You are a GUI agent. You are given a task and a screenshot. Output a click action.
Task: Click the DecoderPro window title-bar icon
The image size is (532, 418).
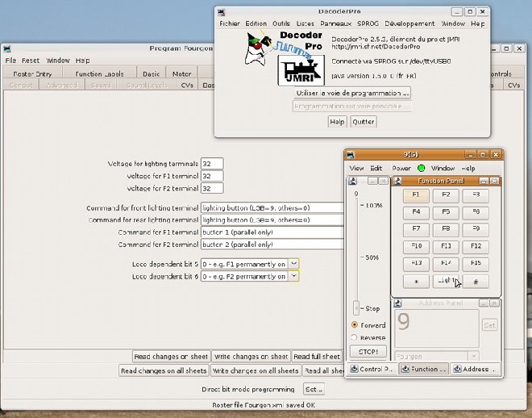pyautogui.click(x=222, y=13)
